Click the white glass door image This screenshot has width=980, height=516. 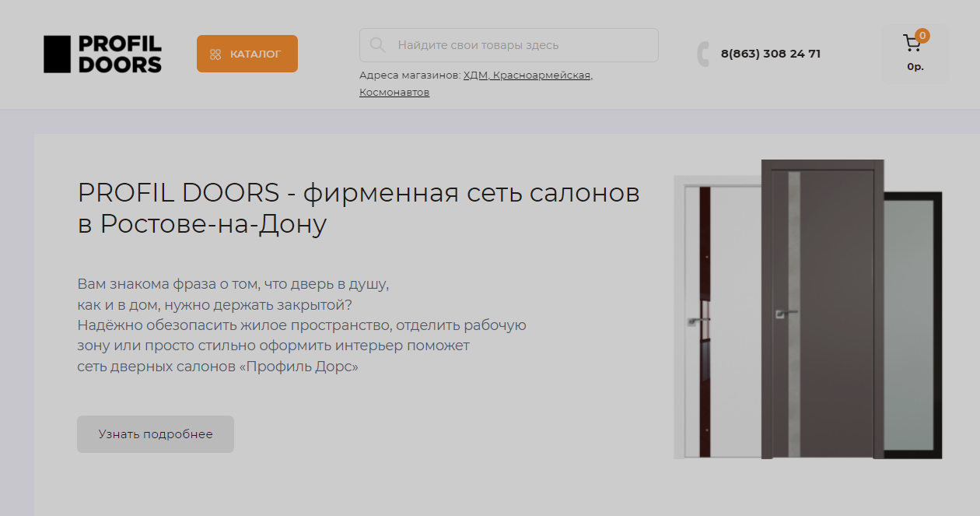coord(717,318)
